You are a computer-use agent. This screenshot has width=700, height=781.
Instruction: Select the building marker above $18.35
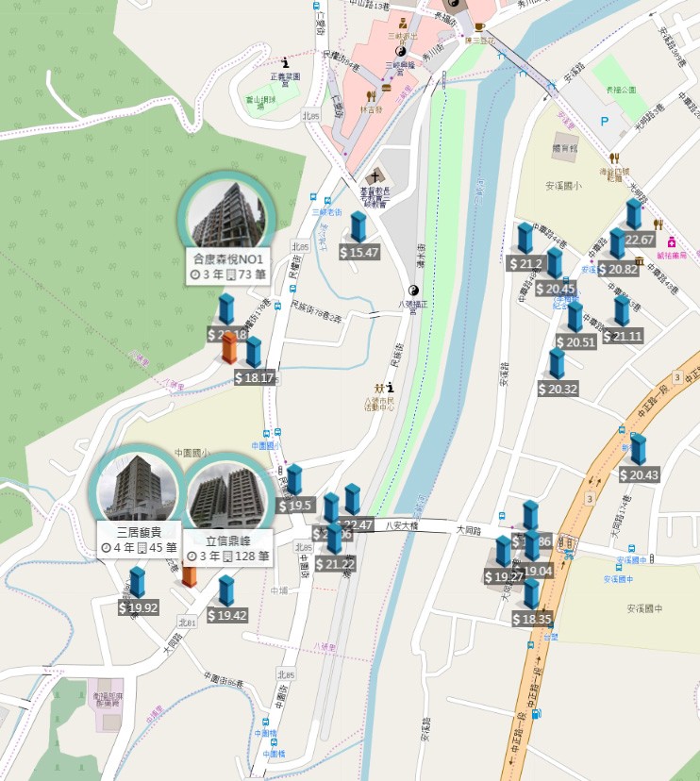coord(531,593)
